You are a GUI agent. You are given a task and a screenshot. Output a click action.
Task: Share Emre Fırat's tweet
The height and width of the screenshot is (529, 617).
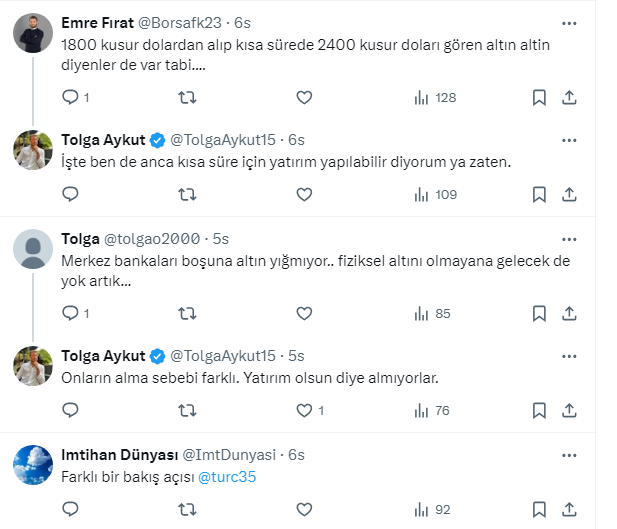[569, 97]
